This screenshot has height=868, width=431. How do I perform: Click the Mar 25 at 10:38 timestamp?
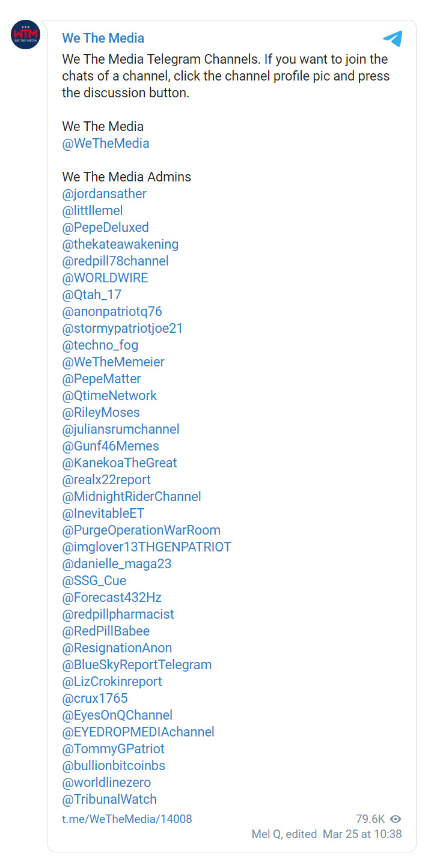(x=362, y=834)
